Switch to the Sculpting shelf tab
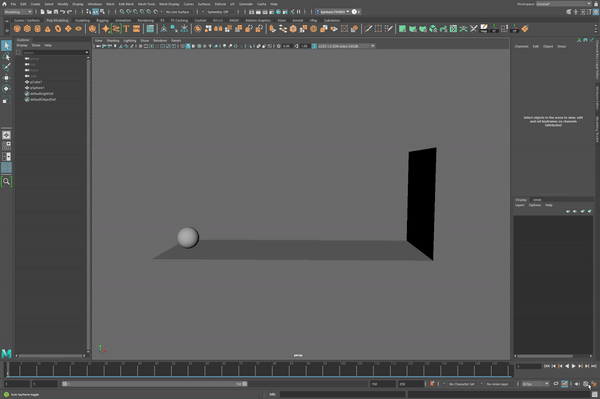The image size is (600, 399). click(82, 20)
